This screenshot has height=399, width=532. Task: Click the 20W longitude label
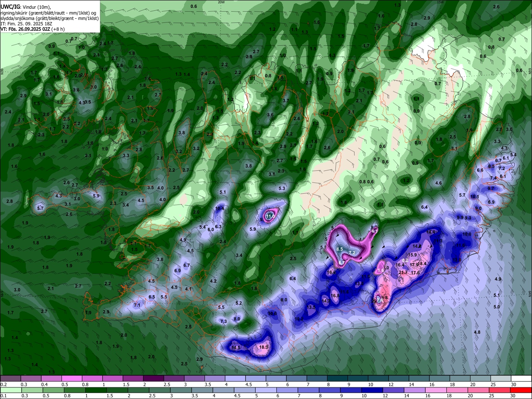221,2
